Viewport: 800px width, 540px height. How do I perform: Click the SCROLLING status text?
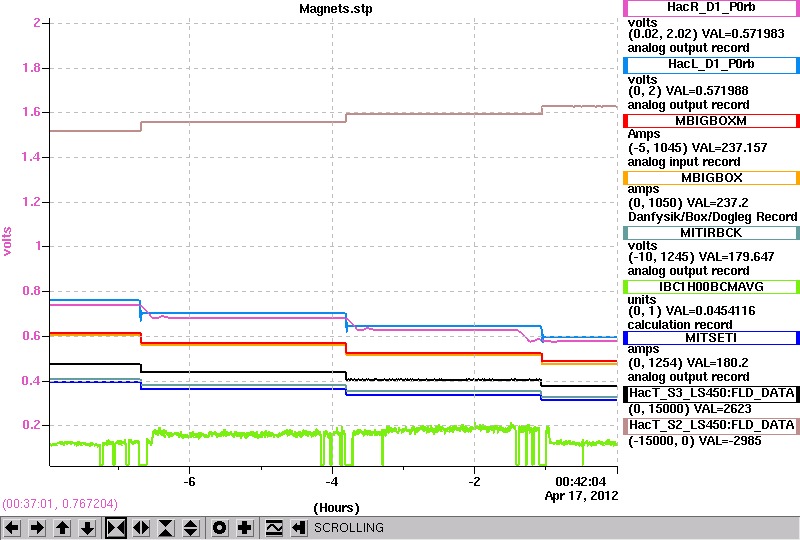click(348, 528)
